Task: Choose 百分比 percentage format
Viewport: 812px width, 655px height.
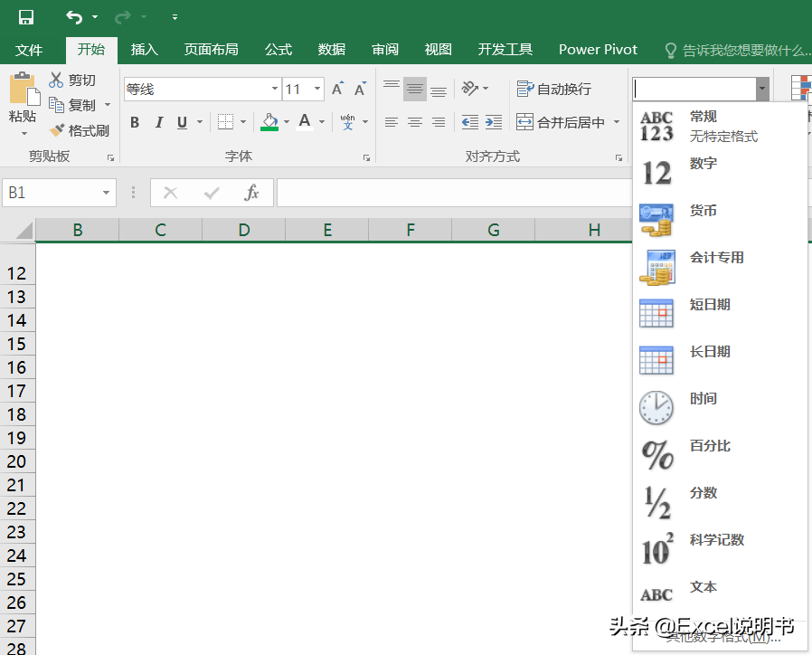Action: coord(720,455)
